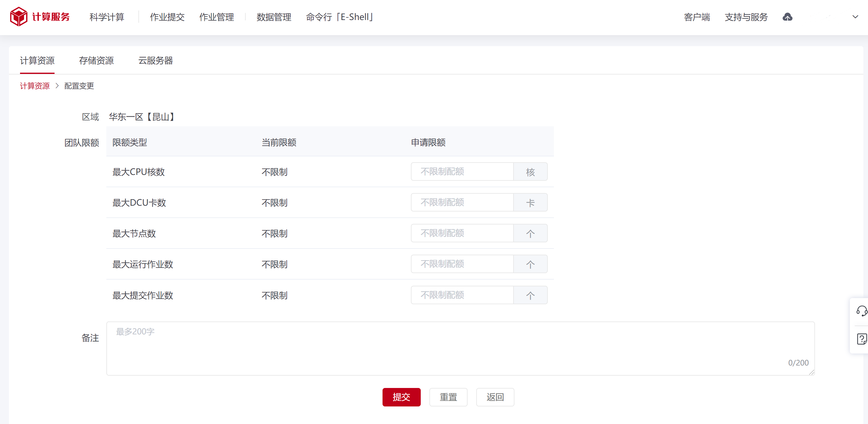Image resolution: width=868 pixels, height=424 pixels.
Task: Select the 计算资源 tab
Action: pyautogui.click(x=37, y=61)
